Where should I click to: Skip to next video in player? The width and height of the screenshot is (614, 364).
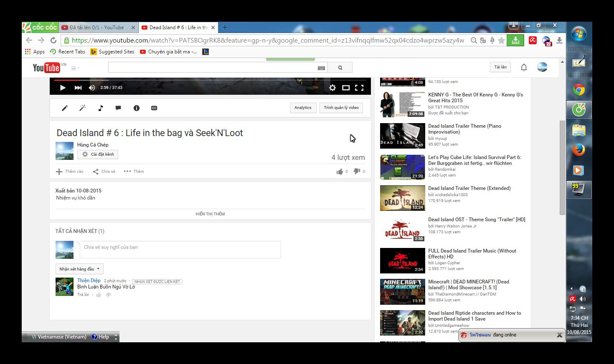(78, 88)
